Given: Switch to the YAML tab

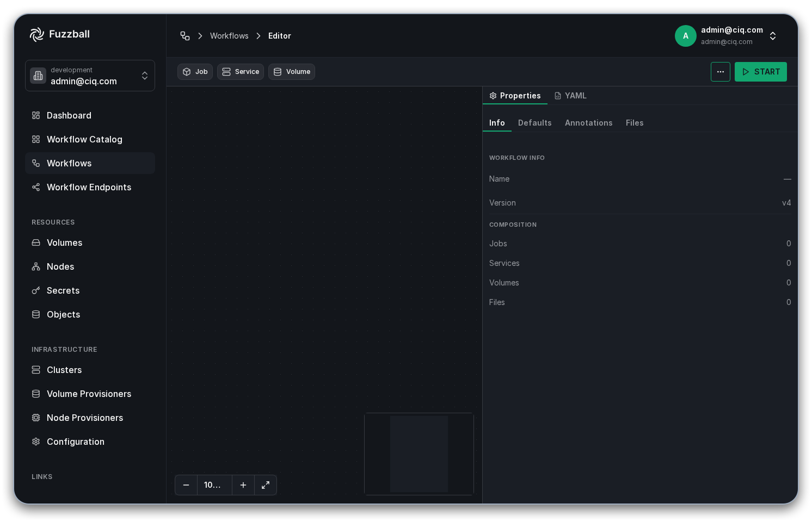Looking at the screenshot, I should point(570,96).
